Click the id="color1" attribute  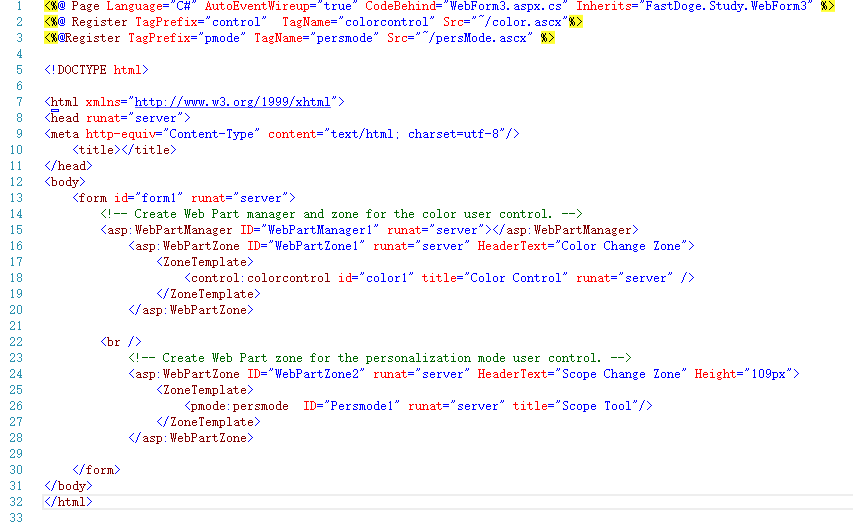click(376, 278)
